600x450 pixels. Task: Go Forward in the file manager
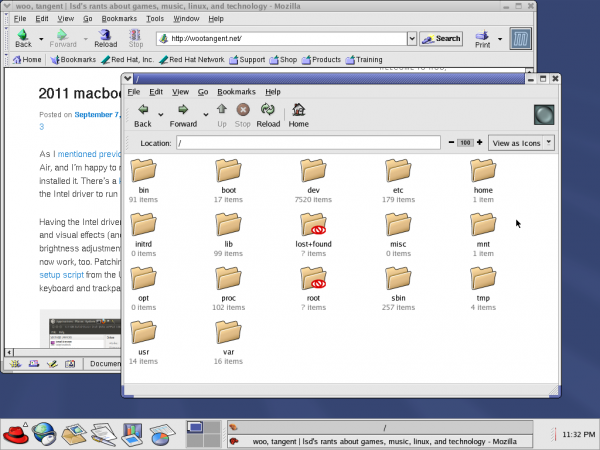(x=183, y=116)
